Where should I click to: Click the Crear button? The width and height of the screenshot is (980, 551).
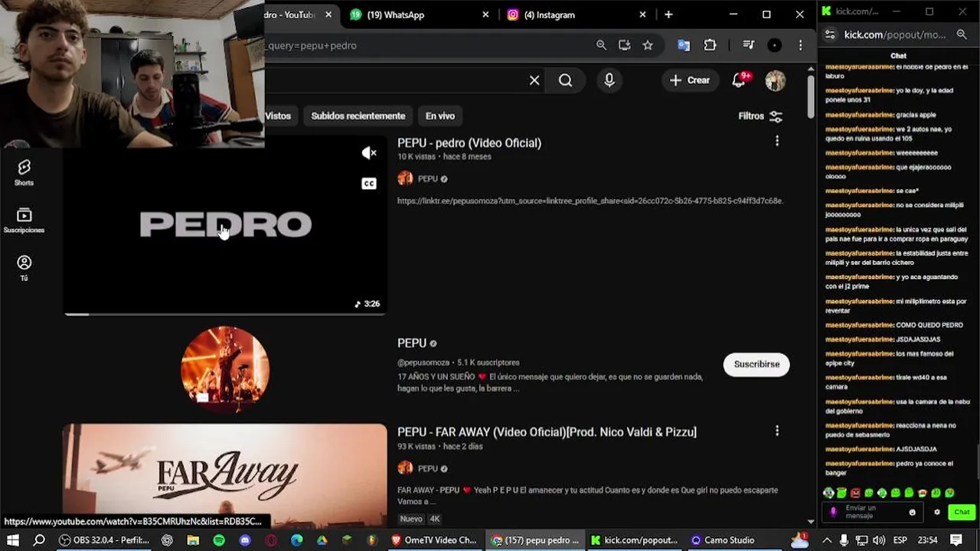coord(690,80)
